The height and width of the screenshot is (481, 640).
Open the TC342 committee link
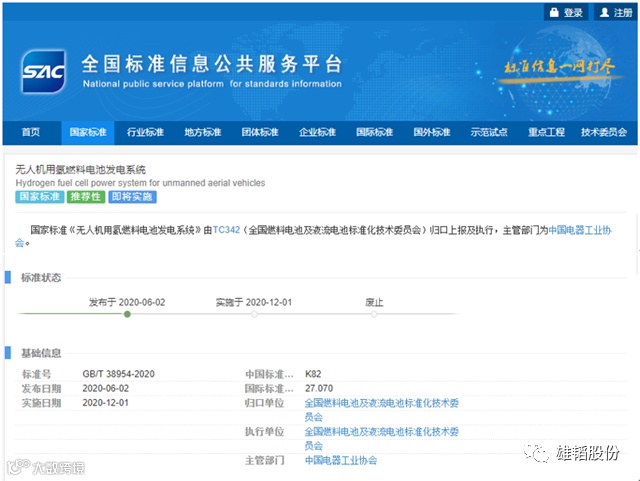pos(227,230)
